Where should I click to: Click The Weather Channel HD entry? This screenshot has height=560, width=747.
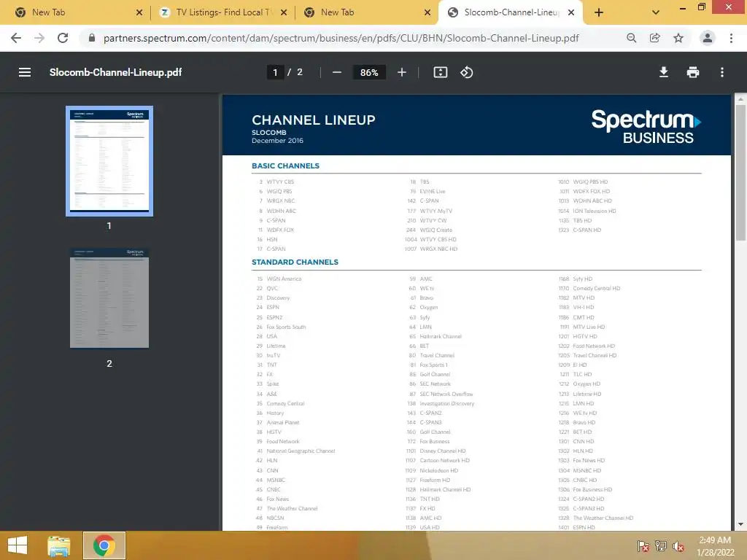coord(603,518)
